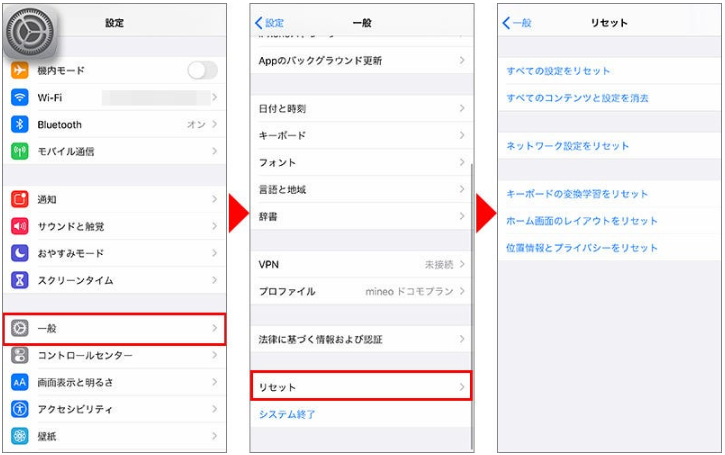This screenshot has width=725, height=455.
Task: Select the モバイル通信 label
Action: [x=66, y=151]
